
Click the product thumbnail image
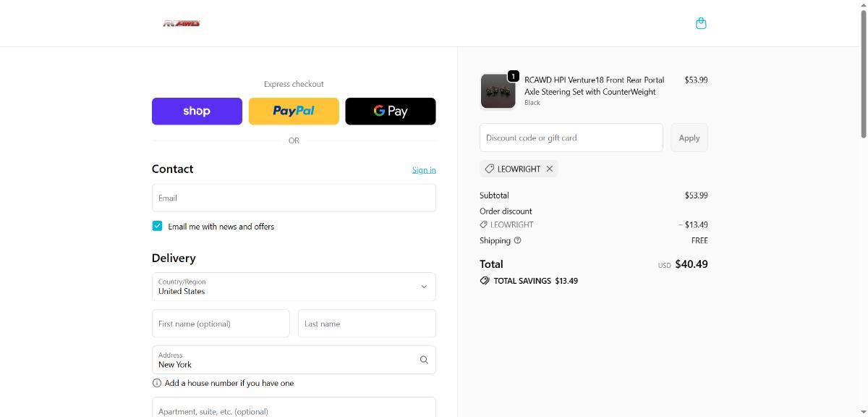tap(498, 91)
